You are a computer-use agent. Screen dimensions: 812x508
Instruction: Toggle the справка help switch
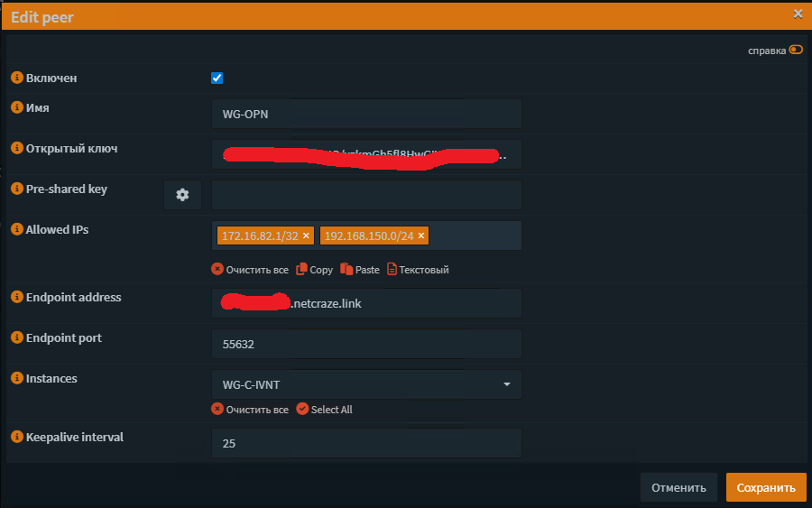[795, 50]
